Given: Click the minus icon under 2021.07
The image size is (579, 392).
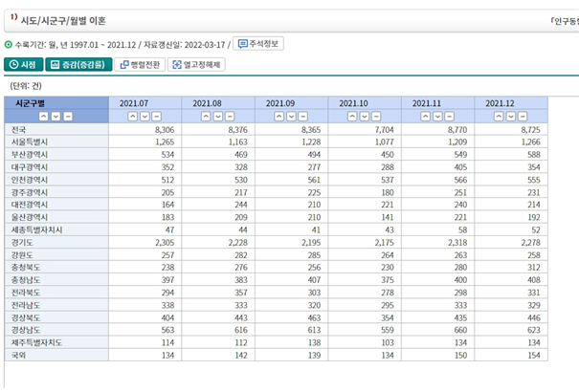Looking at the screenshot, I should click(157, 117).
